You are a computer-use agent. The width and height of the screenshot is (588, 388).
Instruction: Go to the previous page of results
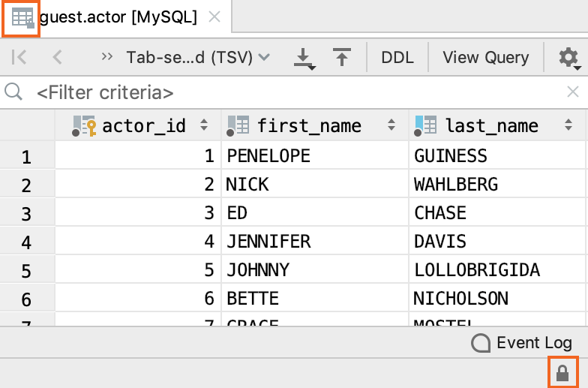pos(57,57)
